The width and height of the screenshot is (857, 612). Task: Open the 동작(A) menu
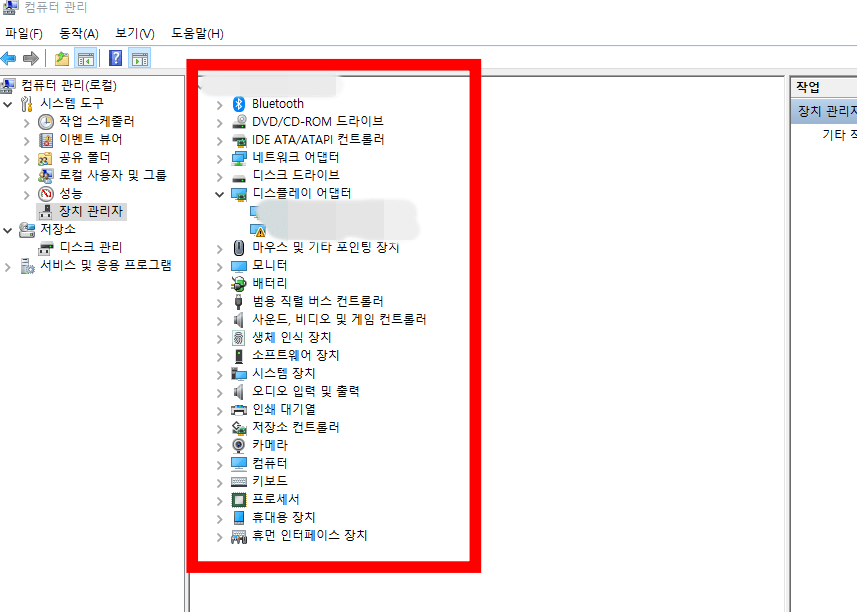(x=79, y=33)
